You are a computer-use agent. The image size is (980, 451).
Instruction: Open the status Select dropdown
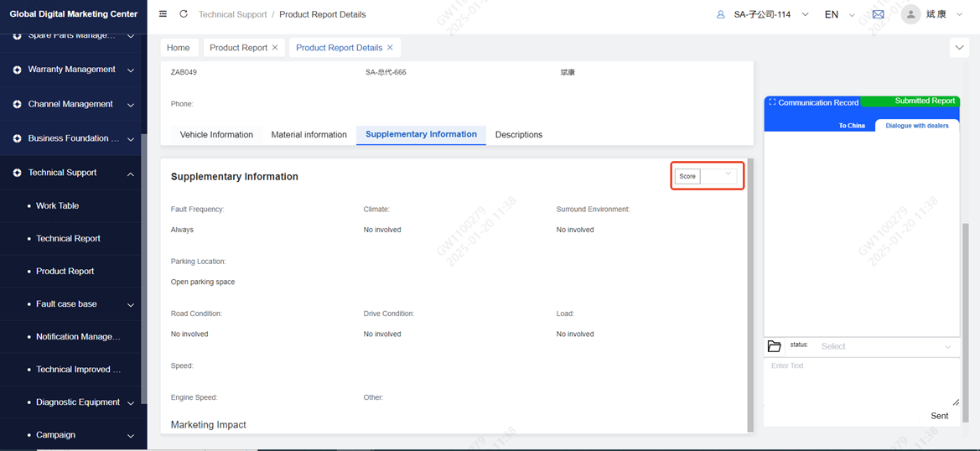tap(885, 346)
